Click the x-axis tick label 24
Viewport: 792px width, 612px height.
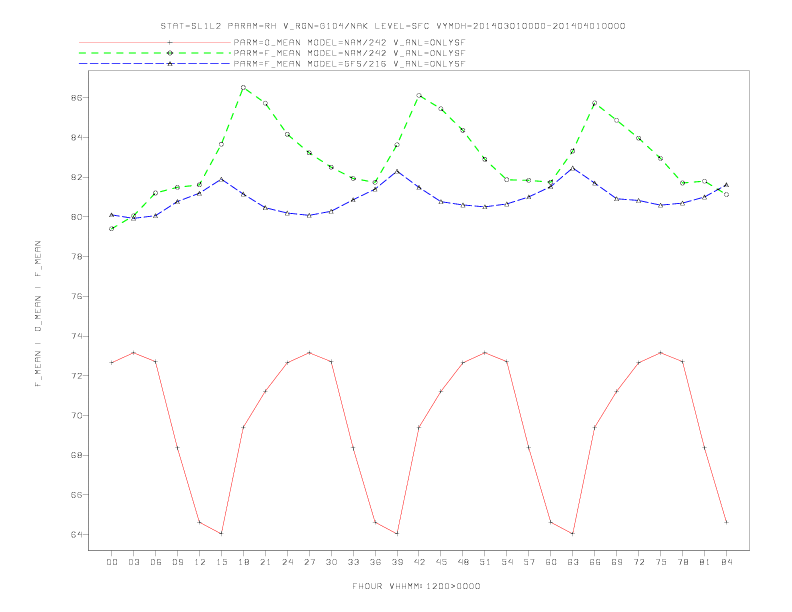click(287, 562)
